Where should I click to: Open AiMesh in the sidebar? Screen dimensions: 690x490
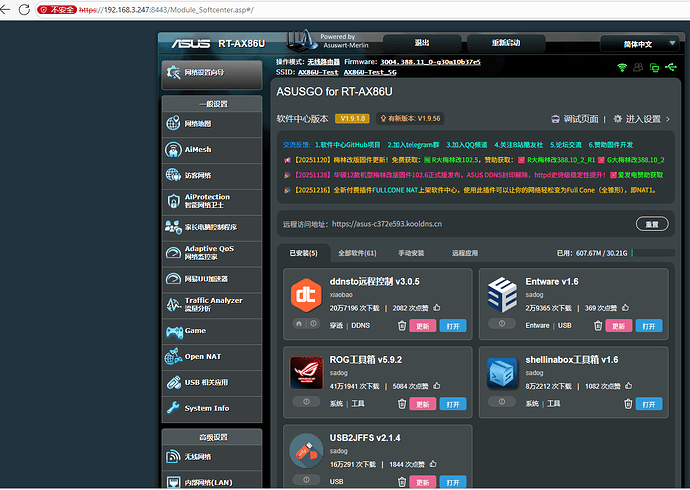212,150
